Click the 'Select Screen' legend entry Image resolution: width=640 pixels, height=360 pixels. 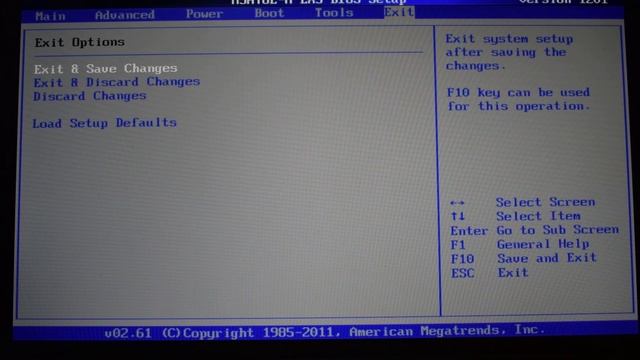[x=545, y=202]
